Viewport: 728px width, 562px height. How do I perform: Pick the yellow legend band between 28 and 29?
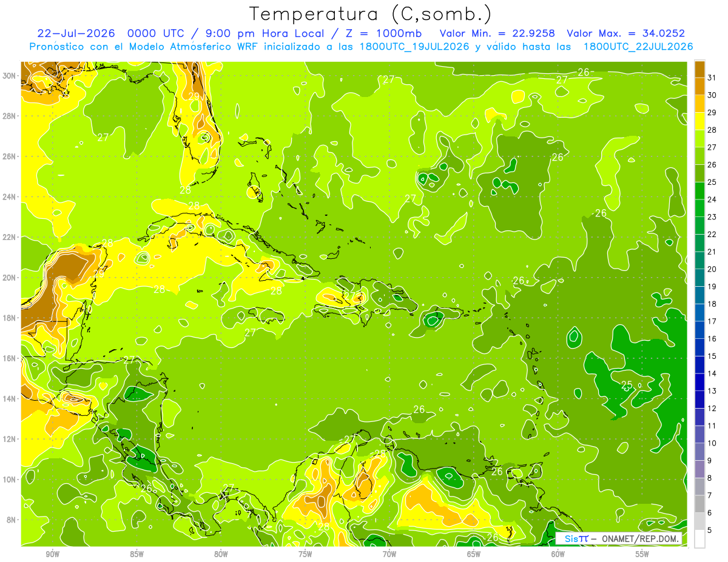tap(699, 121)
